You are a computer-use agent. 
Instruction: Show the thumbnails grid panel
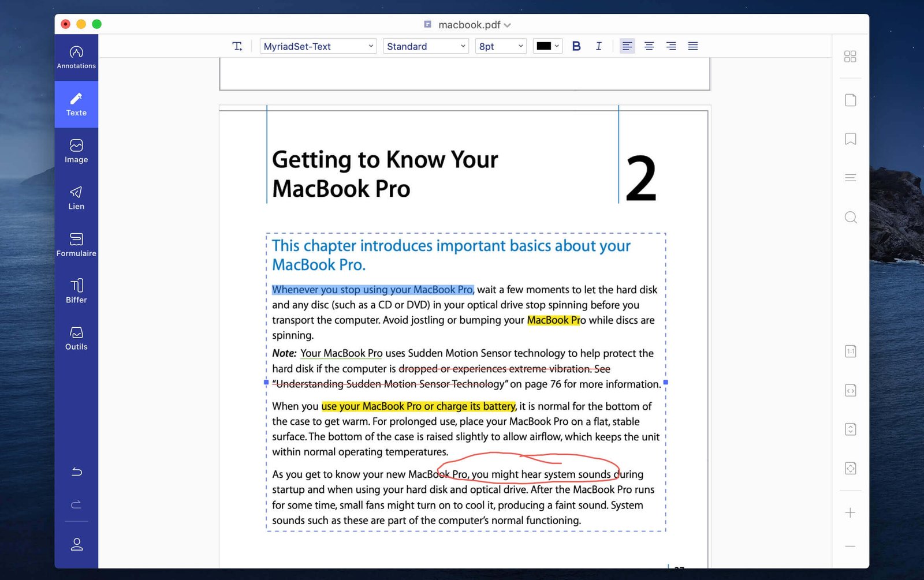[850, 57]
